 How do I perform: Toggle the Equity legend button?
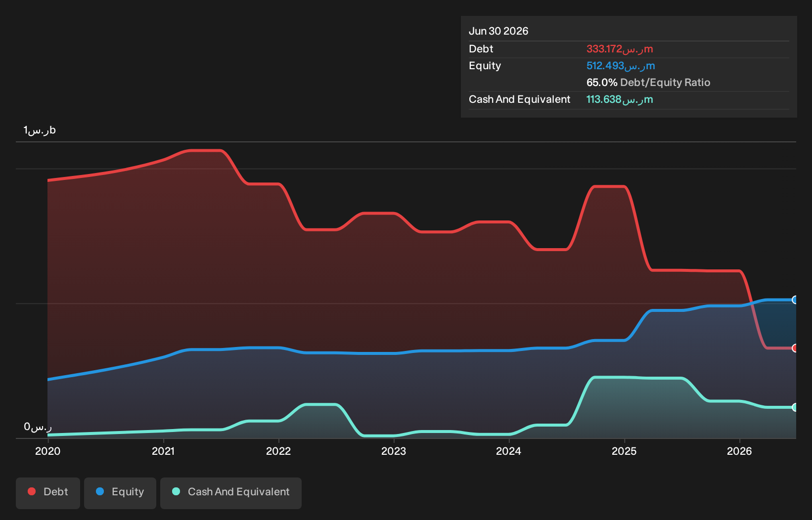click(x=120, y=493)
